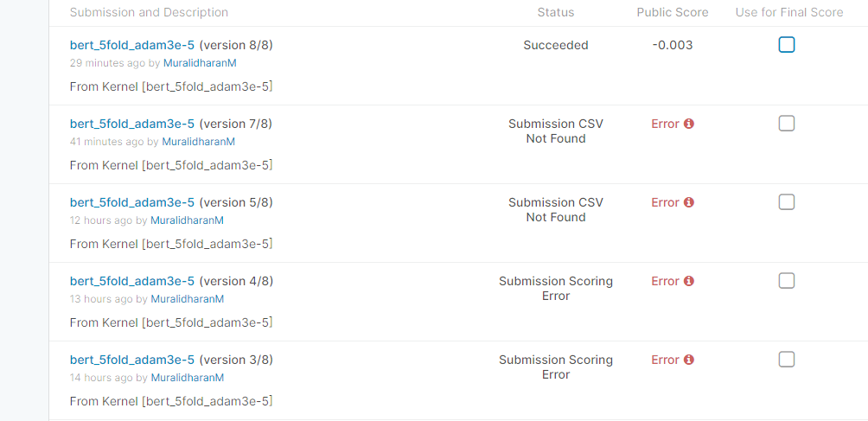Check Use for Final Score for version 5/8
Screen dimensions: 868x421
(x=787, y=202)
